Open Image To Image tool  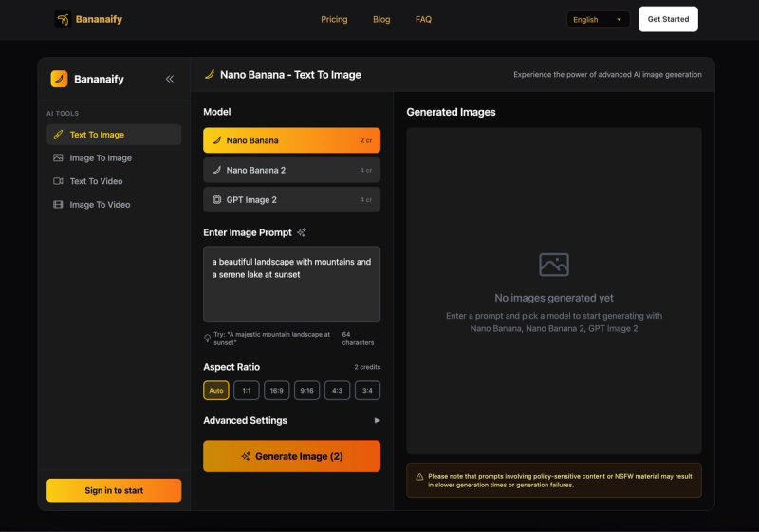tap(114, 157)
